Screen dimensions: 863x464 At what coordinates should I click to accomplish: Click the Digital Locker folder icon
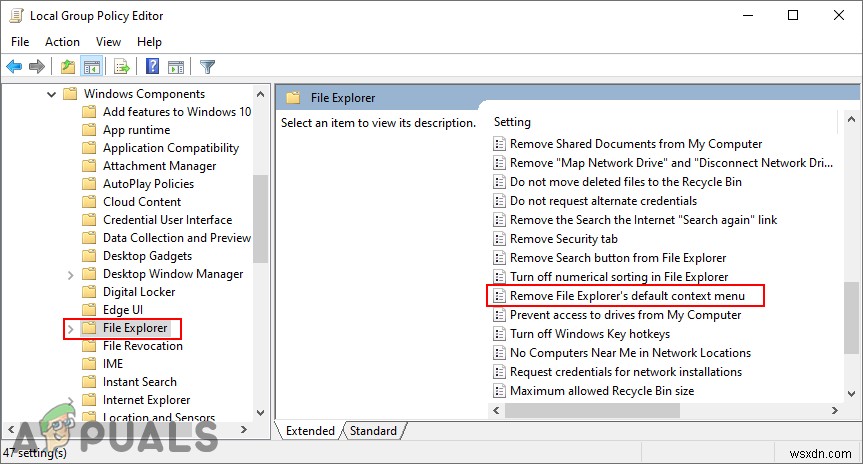(x=89, y=292)
